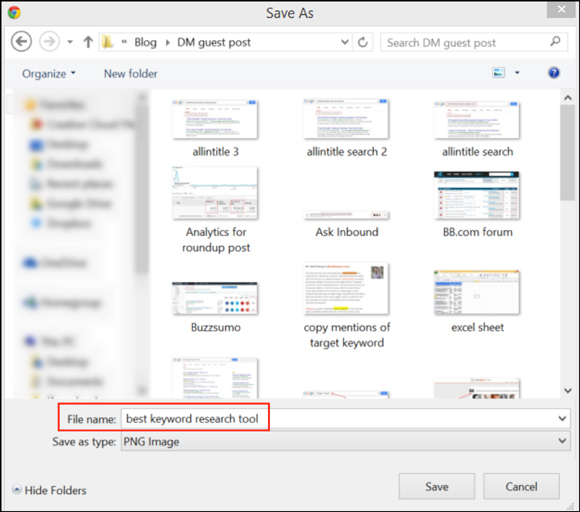The image size is (580, 512).
Task: Select the Buzzsumo image thumbnail
Action: (215, 299)
